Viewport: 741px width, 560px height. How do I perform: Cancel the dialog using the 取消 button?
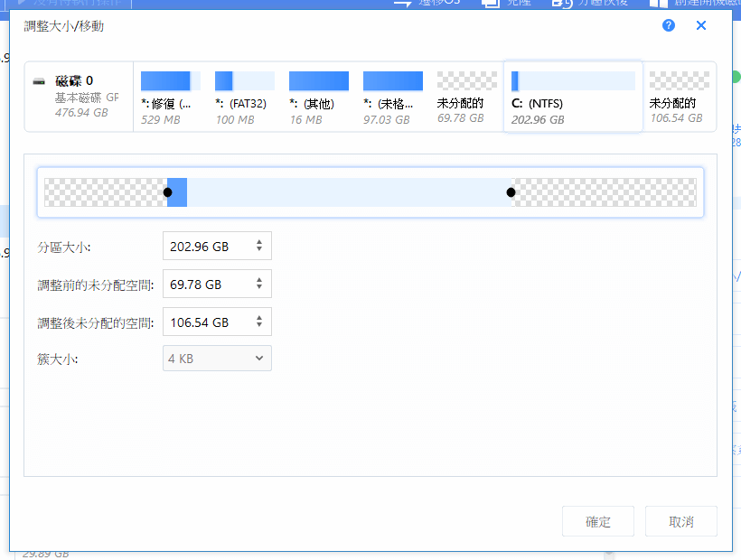(681, 521)
